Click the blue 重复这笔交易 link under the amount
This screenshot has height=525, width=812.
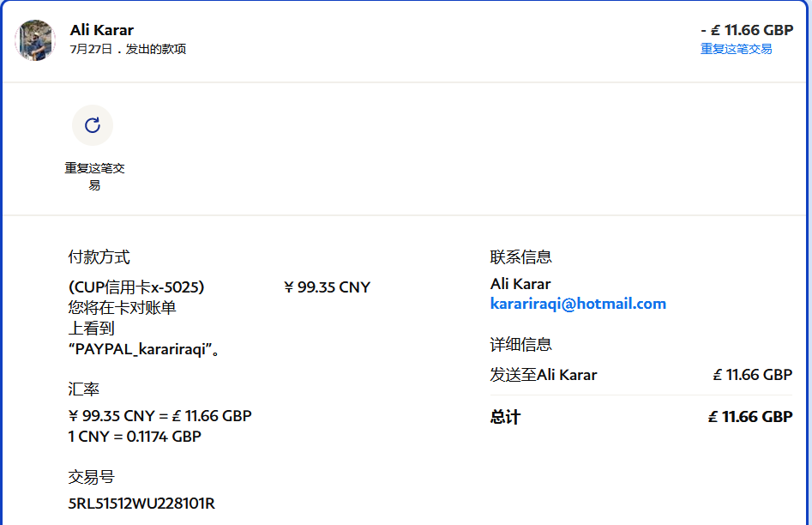point(736,49)
